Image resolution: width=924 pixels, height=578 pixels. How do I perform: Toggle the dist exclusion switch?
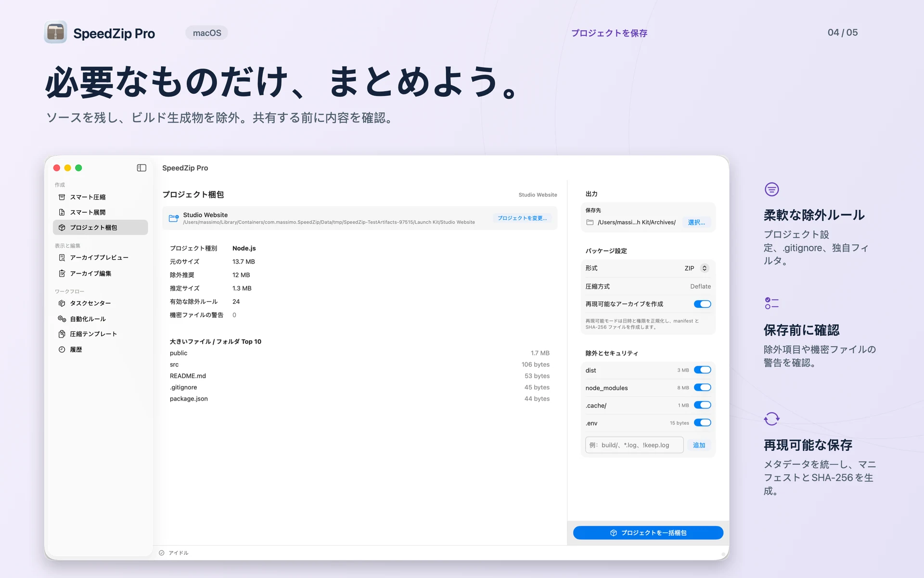point(702,370)
